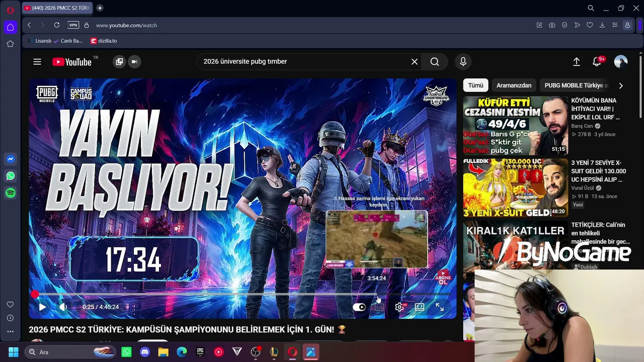Toggle the VPN badge in address bar
The image size is (644, 362).
pos(73,25)
